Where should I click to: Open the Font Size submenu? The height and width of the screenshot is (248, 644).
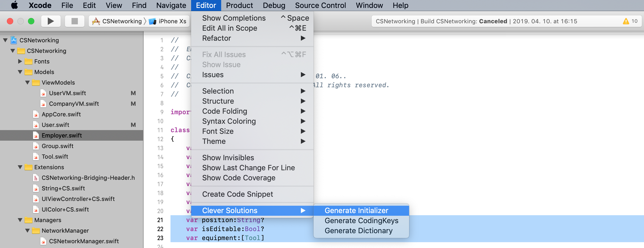[252, 131]
